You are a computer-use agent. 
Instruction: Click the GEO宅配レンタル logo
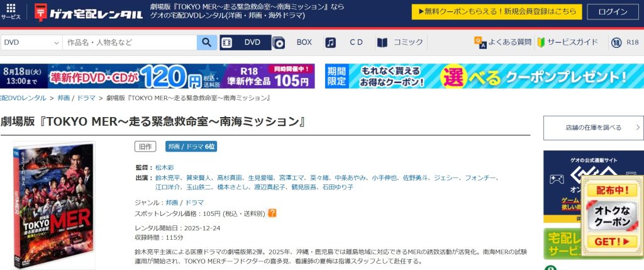click(x=88, y=12)
